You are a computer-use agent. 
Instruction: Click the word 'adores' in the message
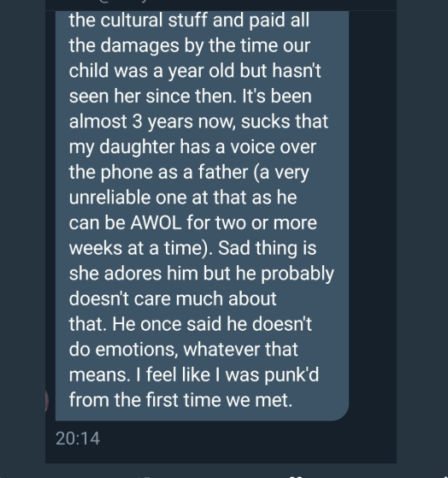tap(133, 273)
